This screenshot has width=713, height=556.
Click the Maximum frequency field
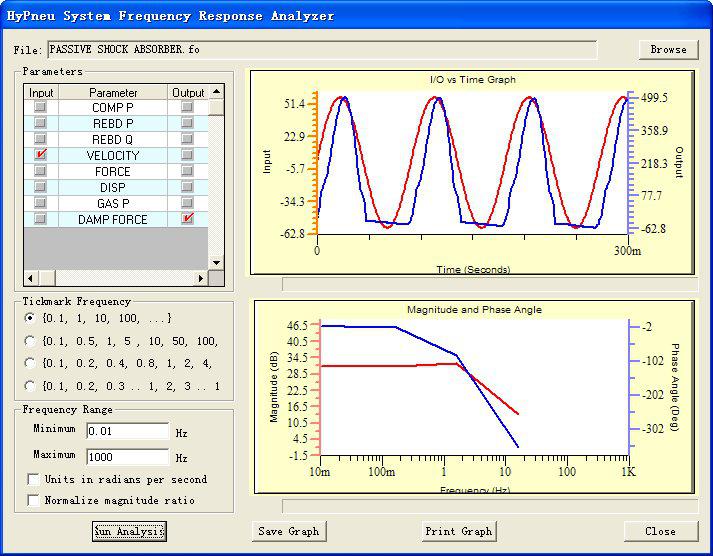[x=128, y=457]
